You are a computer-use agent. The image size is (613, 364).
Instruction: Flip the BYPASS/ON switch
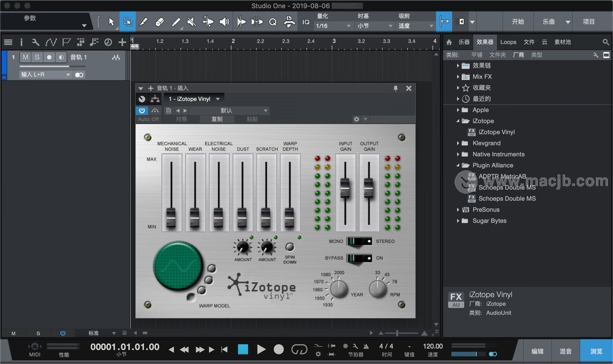click(x=359, y=258)
